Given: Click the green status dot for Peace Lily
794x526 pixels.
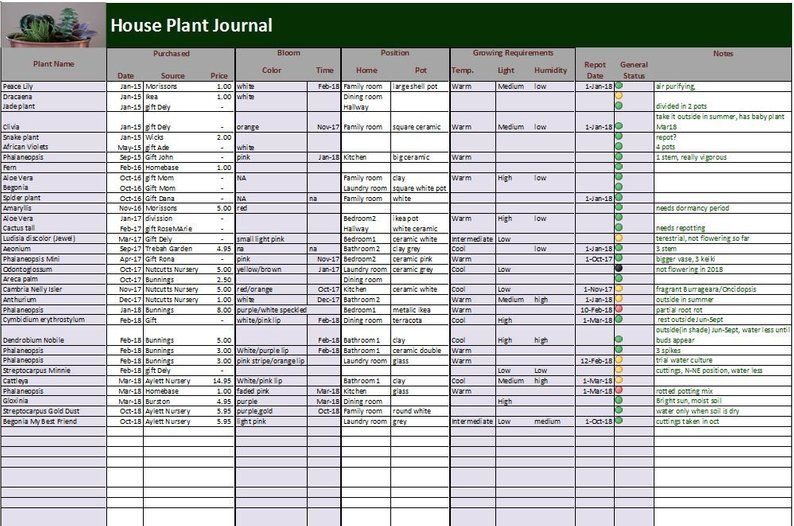Looking at the screenshot, I should tap(618, 86).
